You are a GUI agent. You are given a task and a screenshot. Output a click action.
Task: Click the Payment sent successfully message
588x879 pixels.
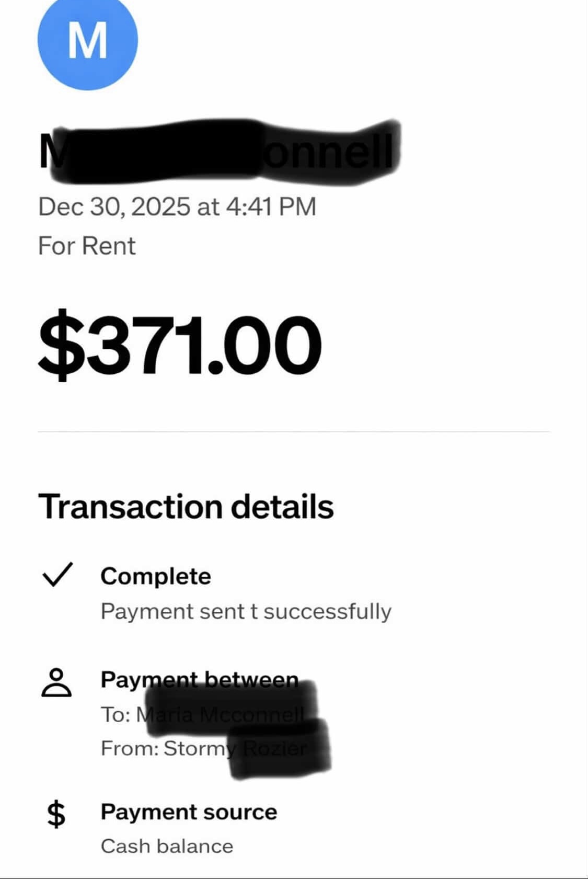tap(246, 611)
